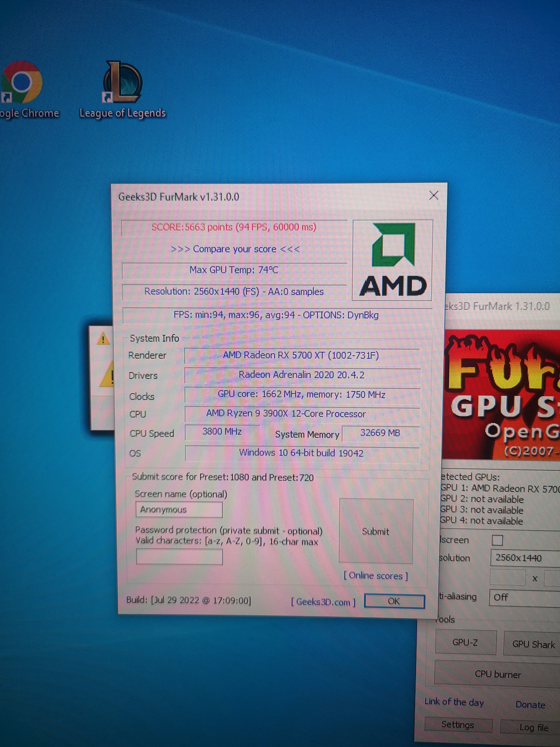560x747 pixels.
Task: Open the Online scores link
Action: [x=376, y=575]
